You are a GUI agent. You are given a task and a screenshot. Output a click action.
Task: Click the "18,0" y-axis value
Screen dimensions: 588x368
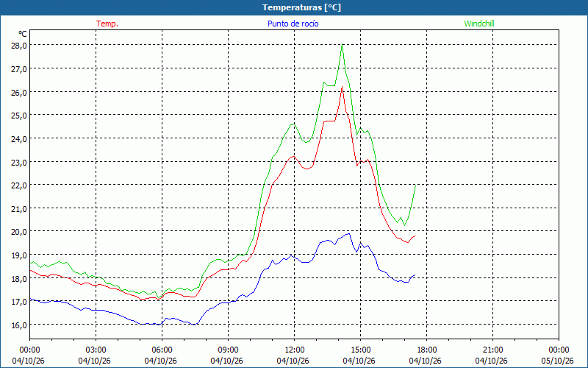point(19,279)
